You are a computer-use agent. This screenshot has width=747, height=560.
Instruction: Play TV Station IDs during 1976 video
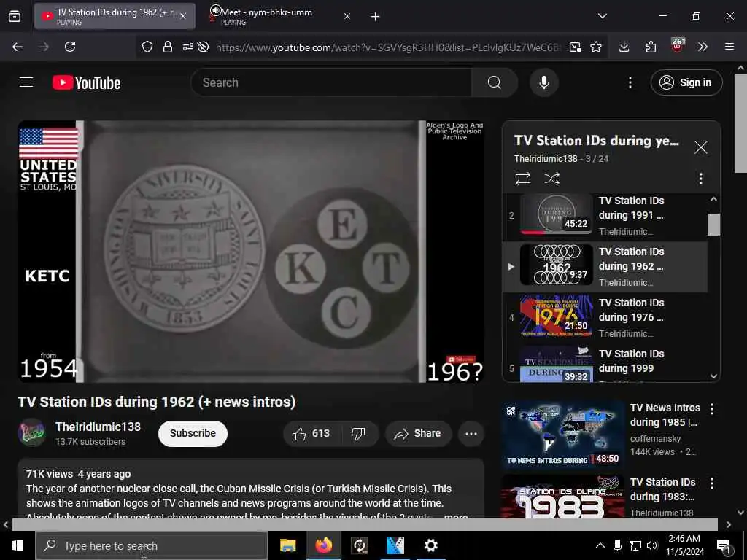pyautogui.click(x=605, y=317)
